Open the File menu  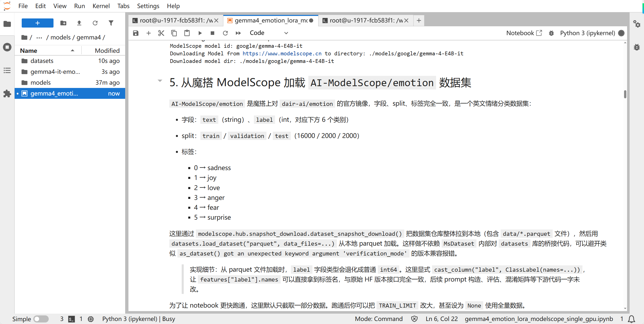coord(23,6)
